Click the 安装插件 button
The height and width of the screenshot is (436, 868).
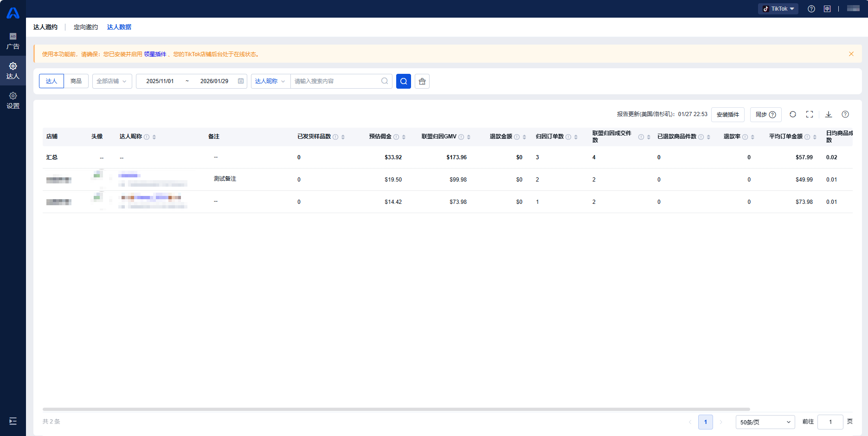coord(727,115)
